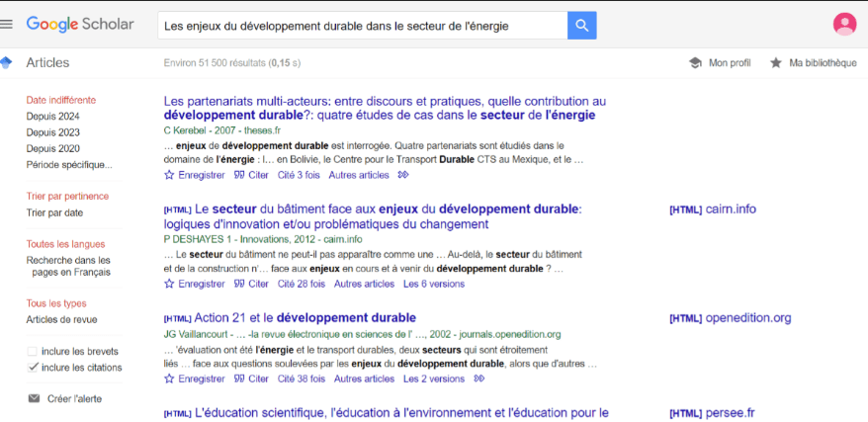Save the C Kerebel result with Enregistrer star

click(x=169, y=175)
